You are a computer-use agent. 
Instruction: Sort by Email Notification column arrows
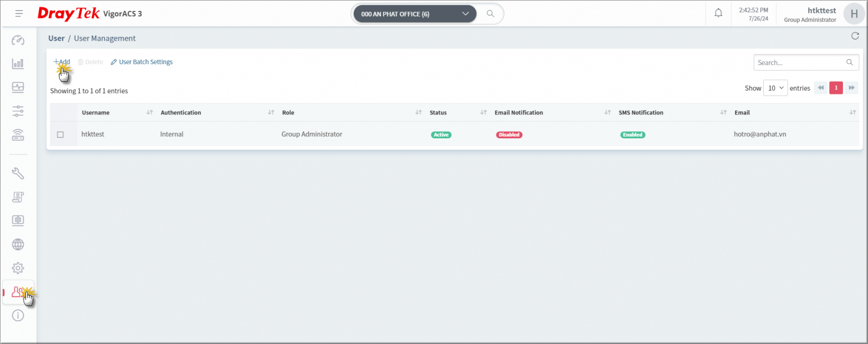coord(608,112)
